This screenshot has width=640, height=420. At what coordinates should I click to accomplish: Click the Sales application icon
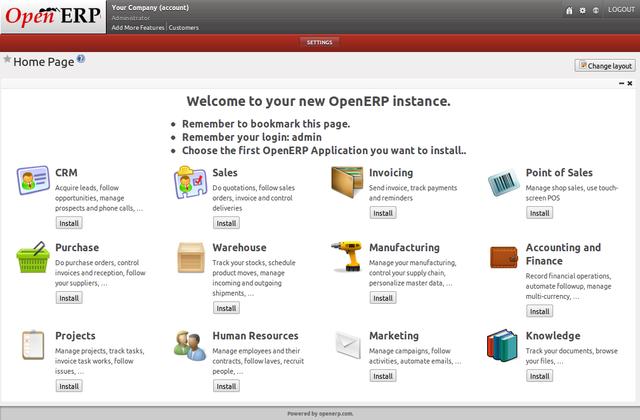click(x=190, y=182)
